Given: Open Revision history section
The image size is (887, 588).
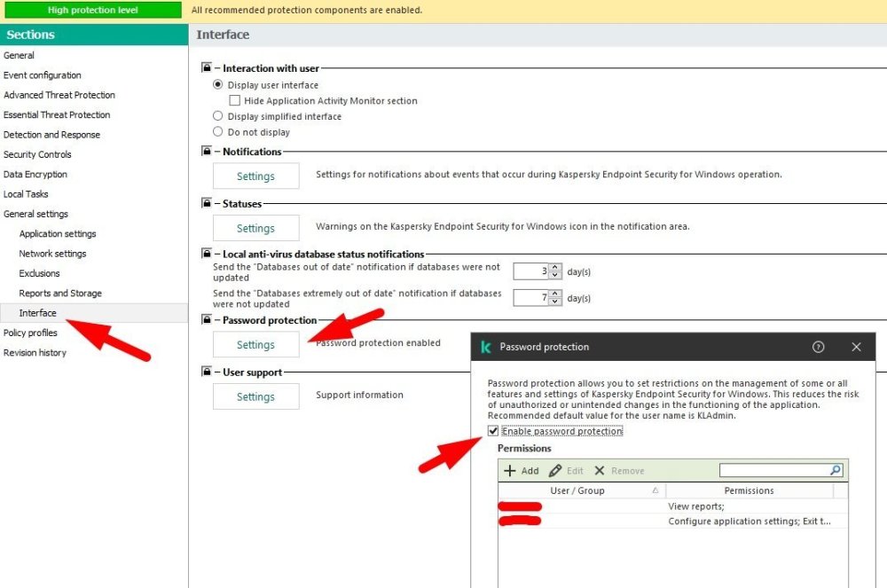Looking at the screenshot, I should 35,352.
